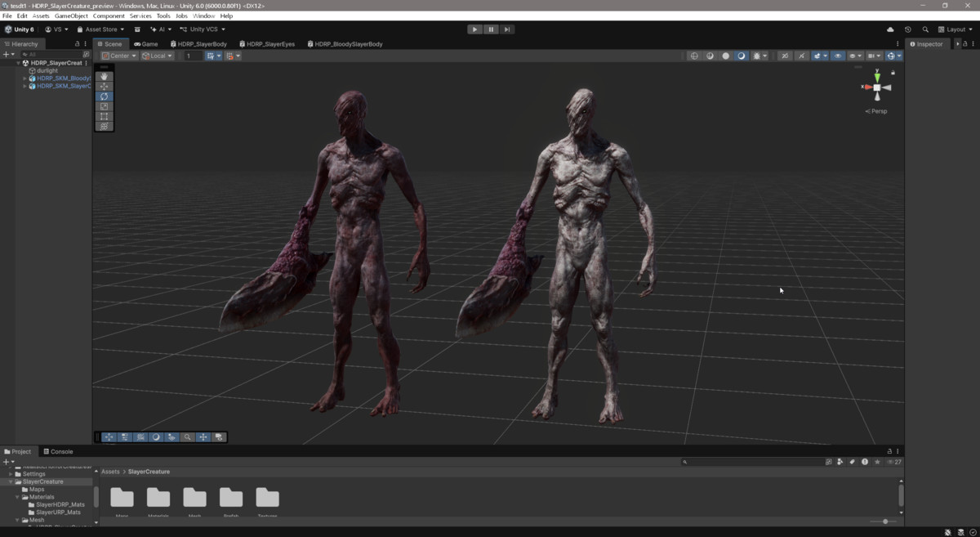Open the Unity VCS dropdown
980x537 pixels.
(202, 29)
